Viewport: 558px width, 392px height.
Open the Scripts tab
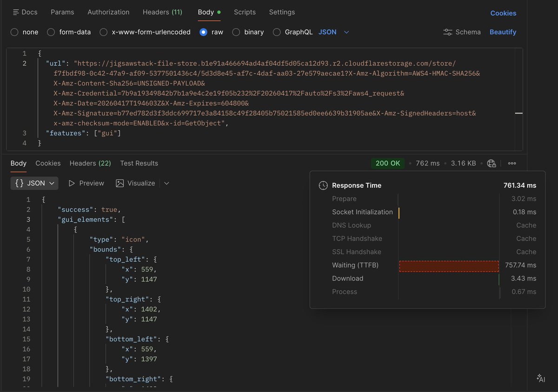(245, 12)
